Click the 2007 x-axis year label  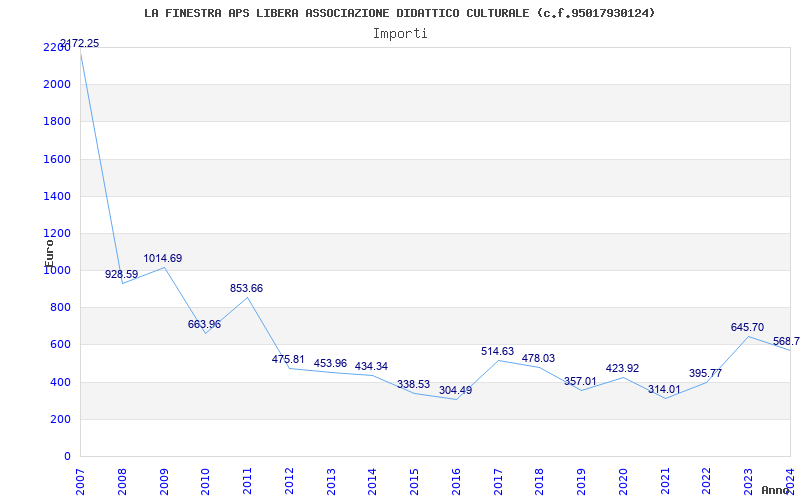click(80, 482)
